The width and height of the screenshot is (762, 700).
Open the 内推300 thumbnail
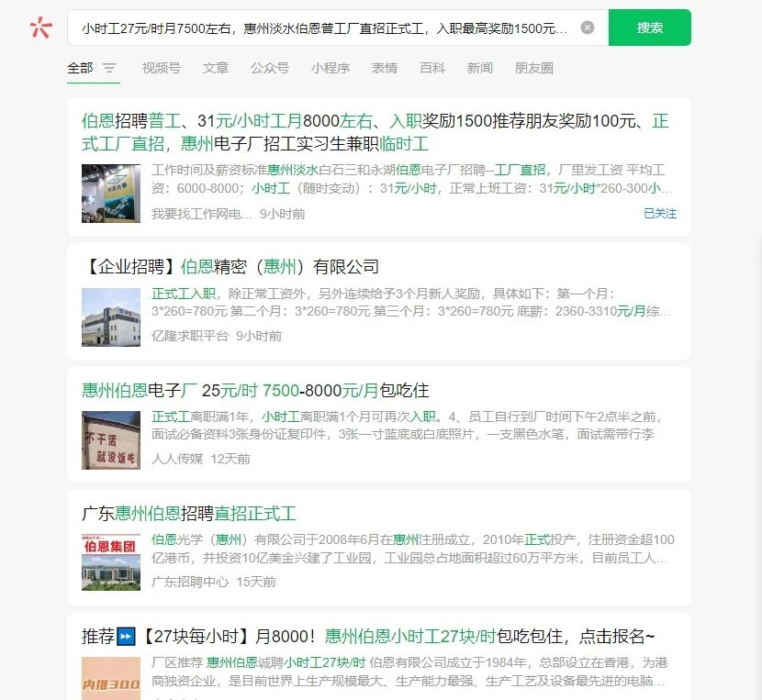tap(111, 679)
